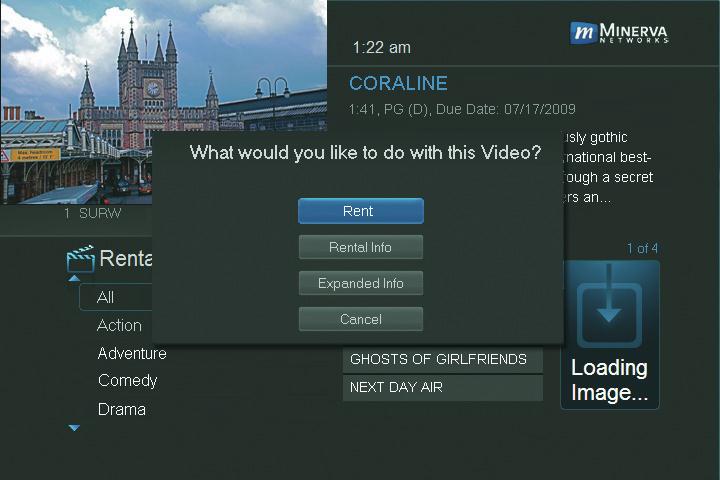The image size is (720, 480).
Task: Click the Rentals clapperboard icon
Action: (80, 259)
